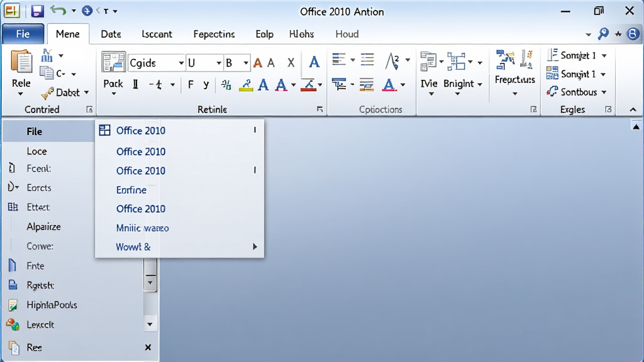The height and width of the screenshot is (362, 644).
Task: Click the X clear formatting icon
Action: point(291,63)
